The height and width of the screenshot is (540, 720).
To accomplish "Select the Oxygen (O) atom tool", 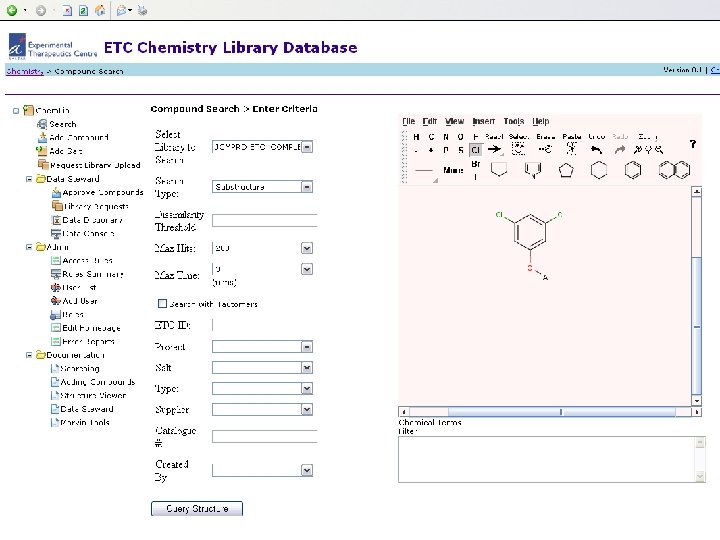I will coord(461,137).
